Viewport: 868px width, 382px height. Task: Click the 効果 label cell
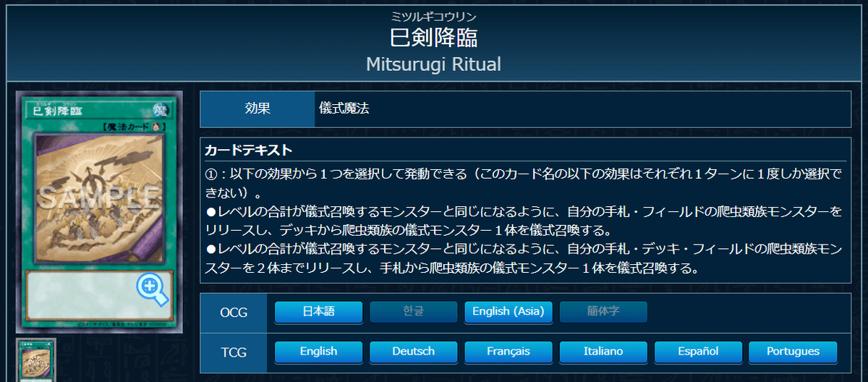point(258,109)
